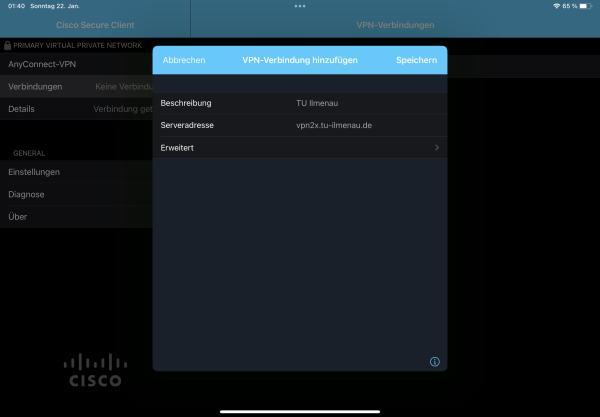Screen dimensions: 600x417
Task: Click the Serveradresse label
Action: [187, 125]
